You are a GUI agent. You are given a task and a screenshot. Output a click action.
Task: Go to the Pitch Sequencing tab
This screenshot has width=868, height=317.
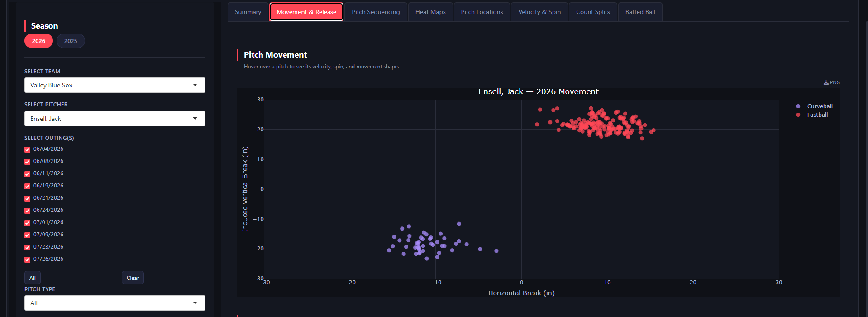376,12
